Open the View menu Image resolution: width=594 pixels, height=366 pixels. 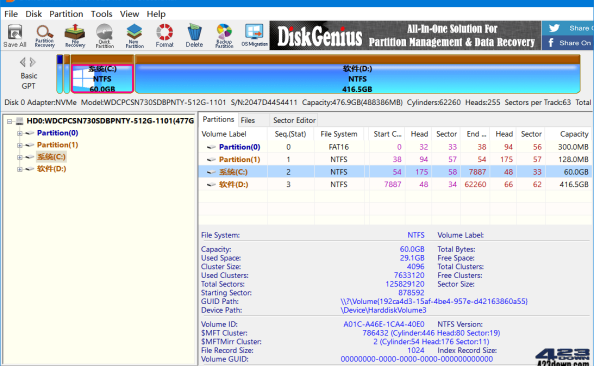(129, 14)
